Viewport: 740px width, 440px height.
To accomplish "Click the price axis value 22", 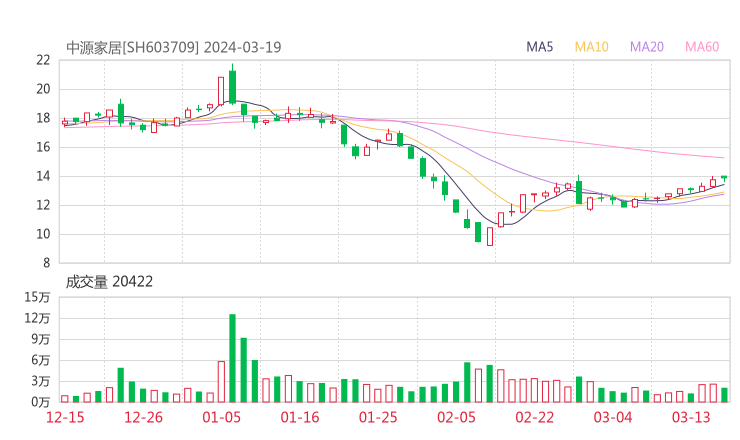I will point(43,60).
